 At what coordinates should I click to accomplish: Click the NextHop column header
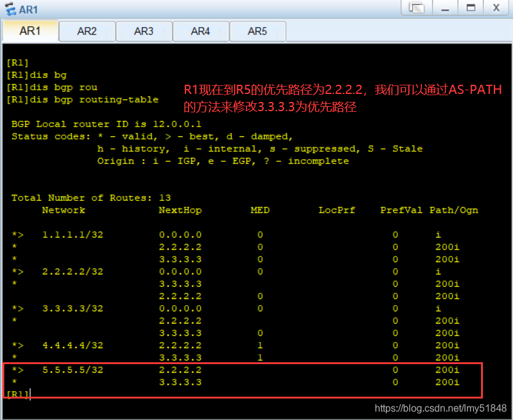(180, 211)
